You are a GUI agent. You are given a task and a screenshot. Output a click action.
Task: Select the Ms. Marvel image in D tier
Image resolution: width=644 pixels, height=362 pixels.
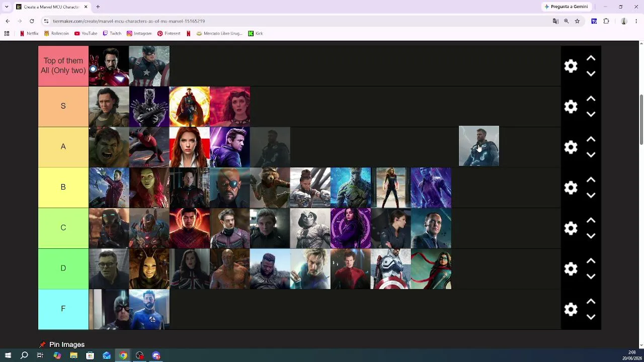pyautogui.click(x=431, y=269)
